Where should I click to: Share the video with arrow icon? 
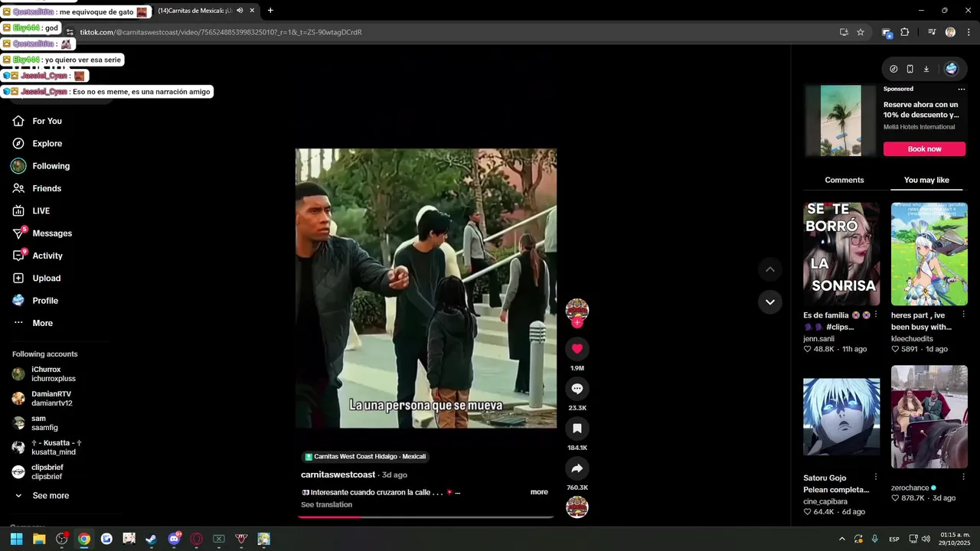577,468
